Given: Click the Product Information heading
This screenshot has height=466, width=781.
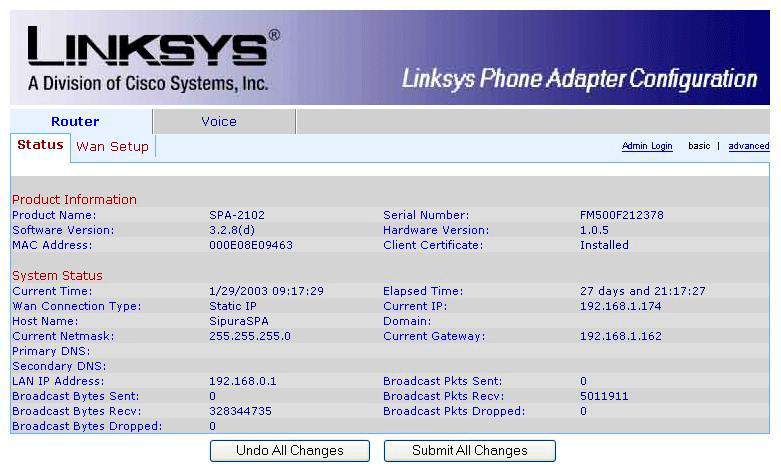Looking at the screenshot, I should click(x=74, y=200).
